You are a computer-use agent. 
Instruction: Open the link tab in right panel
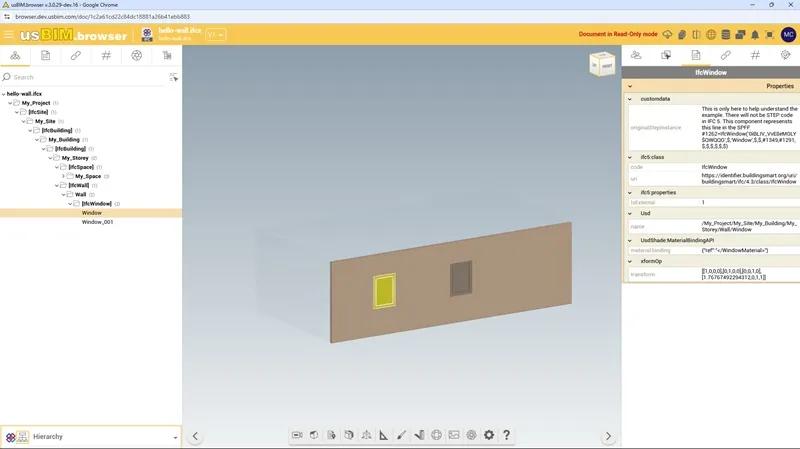pos(726,55)
